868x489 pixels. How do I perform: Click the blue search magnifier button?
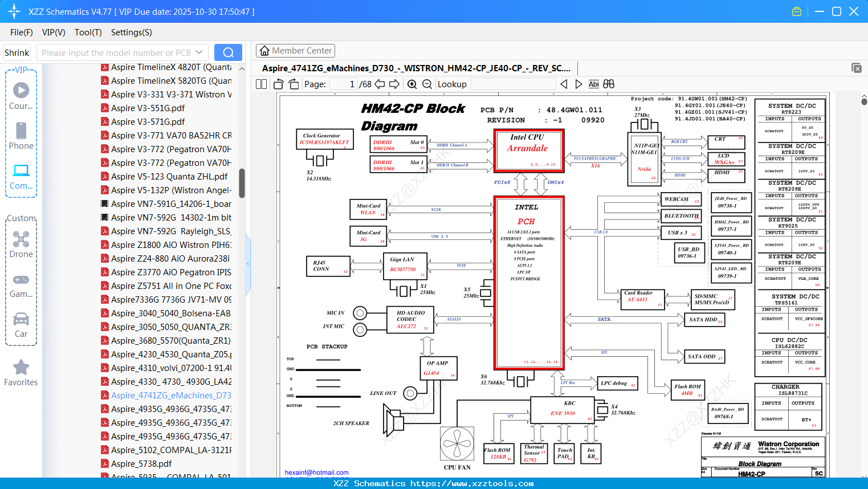pos(228,52)
